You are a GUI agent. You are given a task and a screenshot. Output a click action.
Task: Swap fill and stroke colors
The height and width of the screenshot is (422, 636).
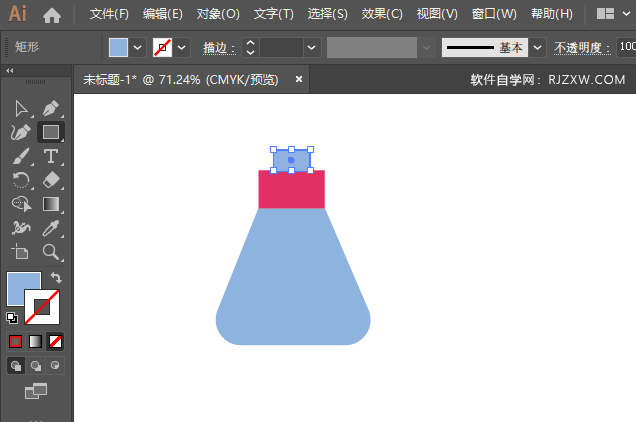click(x=56, y=278)
